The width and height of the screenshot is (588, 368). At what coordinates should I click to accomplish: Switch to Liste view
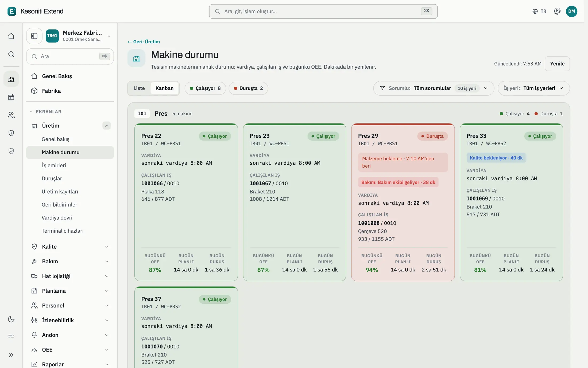coord(139,88)
